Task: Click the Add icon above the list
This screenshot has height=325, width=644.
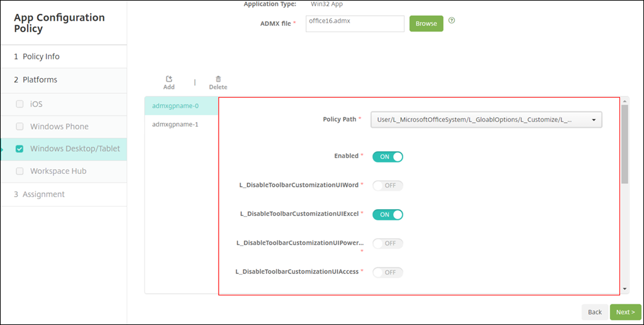Action: click(169, 79)
